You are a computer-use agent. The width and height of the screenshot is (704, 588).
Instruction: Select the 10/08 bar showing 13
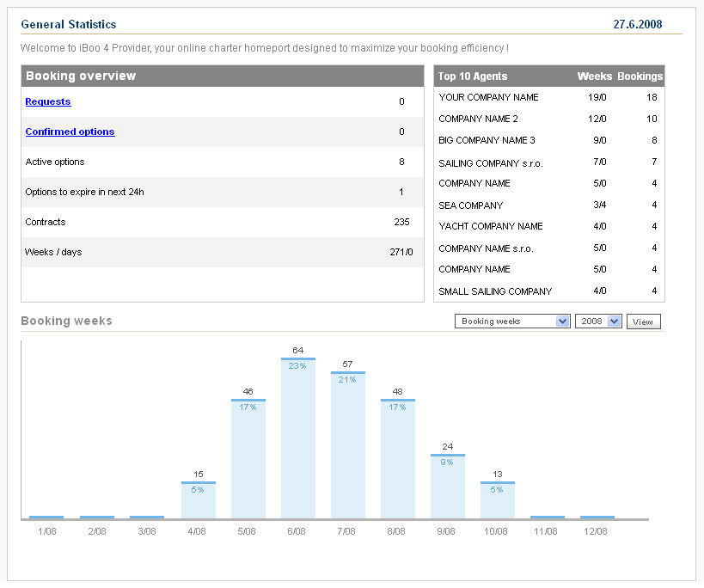coord(497,500)
